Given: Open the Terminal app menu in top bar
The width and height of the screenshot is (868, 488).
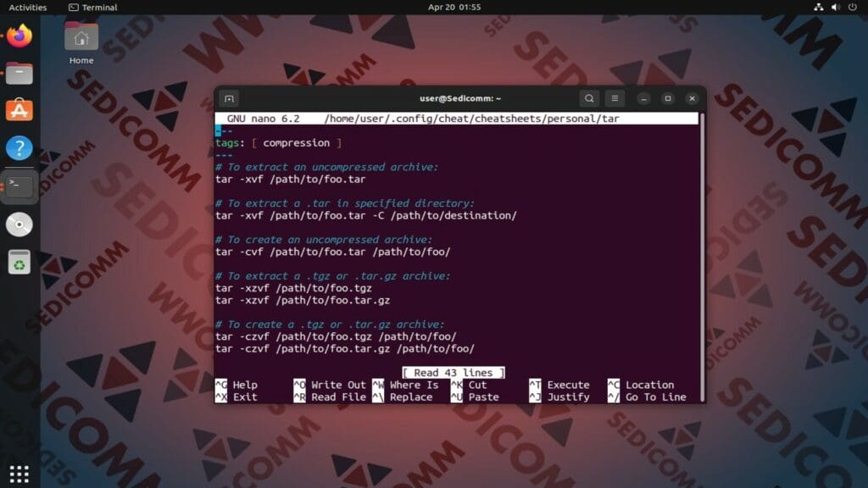Looking at the screenshot, I should [92, 7].
